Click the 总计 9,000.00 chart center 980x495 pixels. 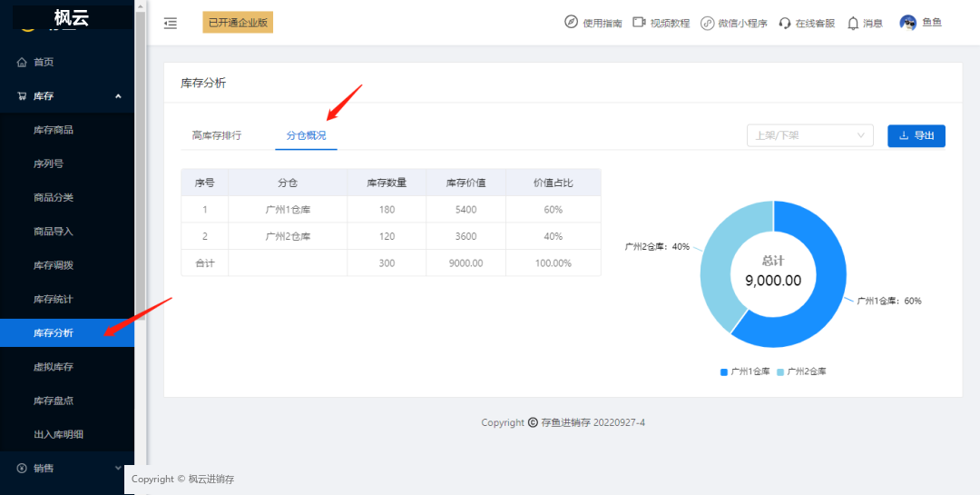point(773,272)
